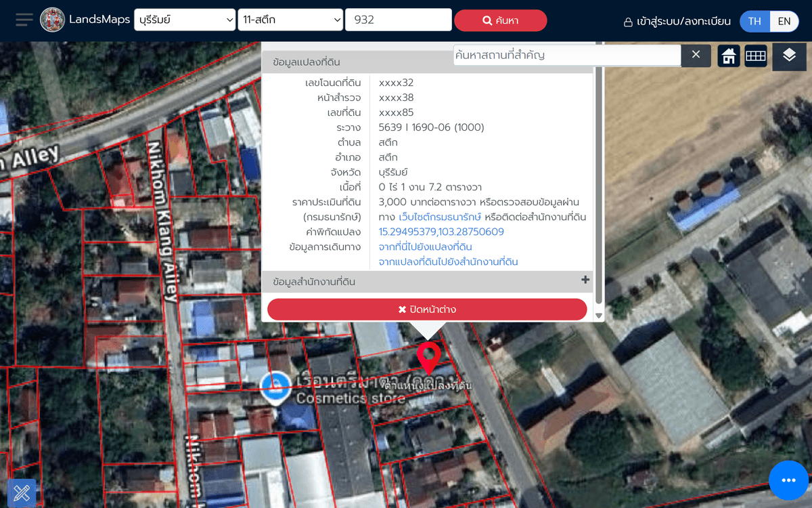812x508 pixels.
Task: Open the hamburger menu icon
Action: pyautogui.click(x=24, y=20)
